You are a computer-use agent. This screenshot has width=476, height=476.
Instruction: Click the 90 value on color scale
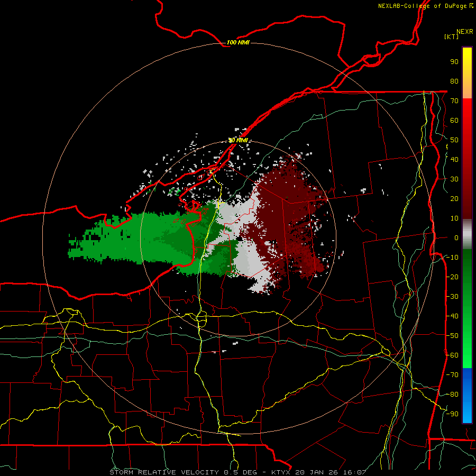coord(454,62)
